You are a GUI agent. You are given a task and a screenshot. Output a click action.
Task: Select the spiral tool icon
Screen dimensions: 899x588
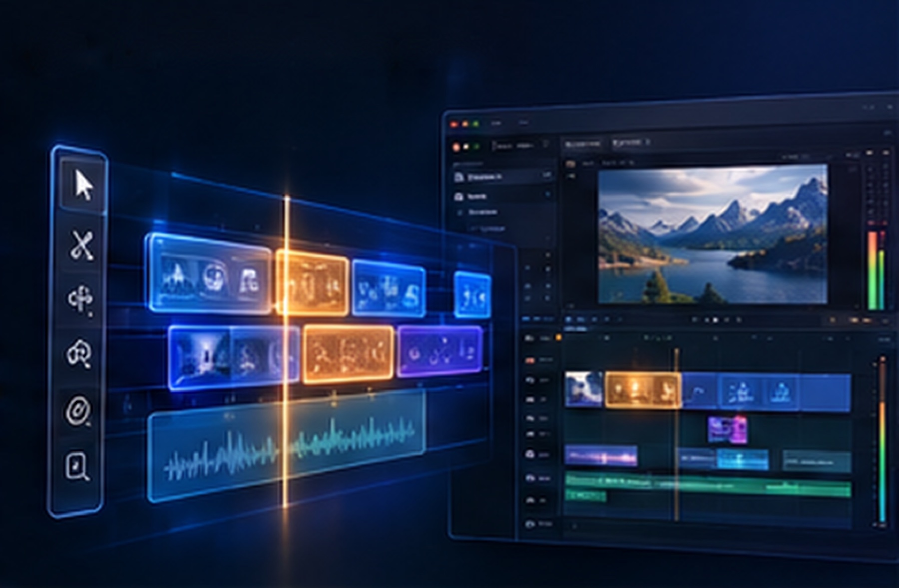pos(78,411)
